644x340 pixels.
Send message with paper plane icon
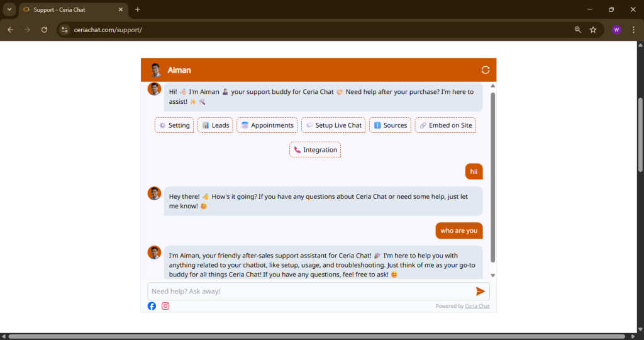(480, 291)
